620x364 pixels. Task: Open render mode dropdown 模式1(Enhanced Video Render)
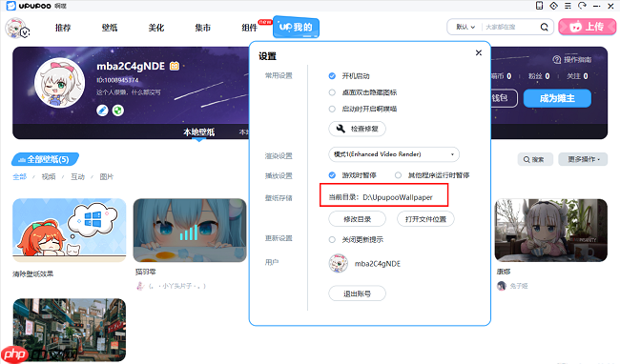[x=394, y=154]
